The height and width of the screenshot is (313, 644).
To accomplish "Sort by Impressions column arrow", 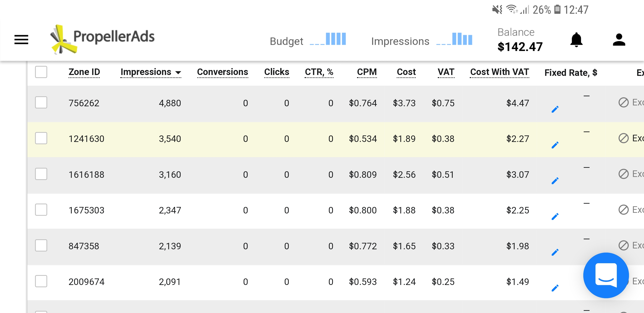I will pos(178,73).
